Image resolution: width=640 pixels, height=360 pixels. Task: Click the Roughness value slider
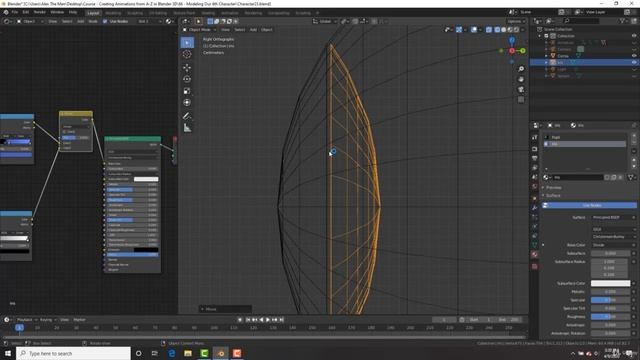(x=610, y=317)
